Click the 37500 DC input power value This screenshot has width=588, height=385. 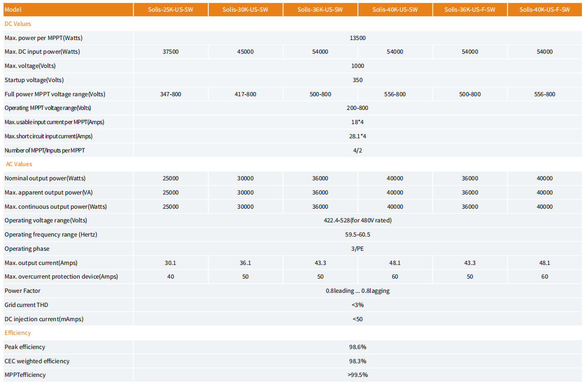pyautogui.click(x=171, y=52)
